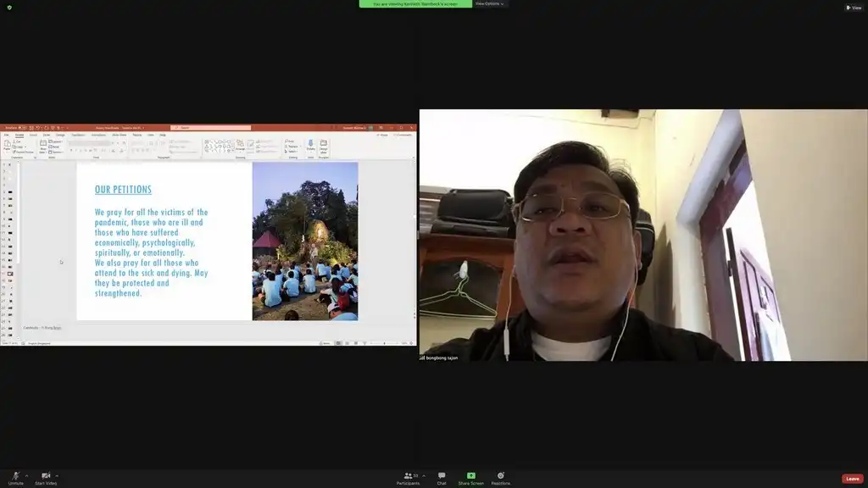
Task: Start Video in the Zoom toolbar
Action: pyautogui.click(x=46, y=479)
